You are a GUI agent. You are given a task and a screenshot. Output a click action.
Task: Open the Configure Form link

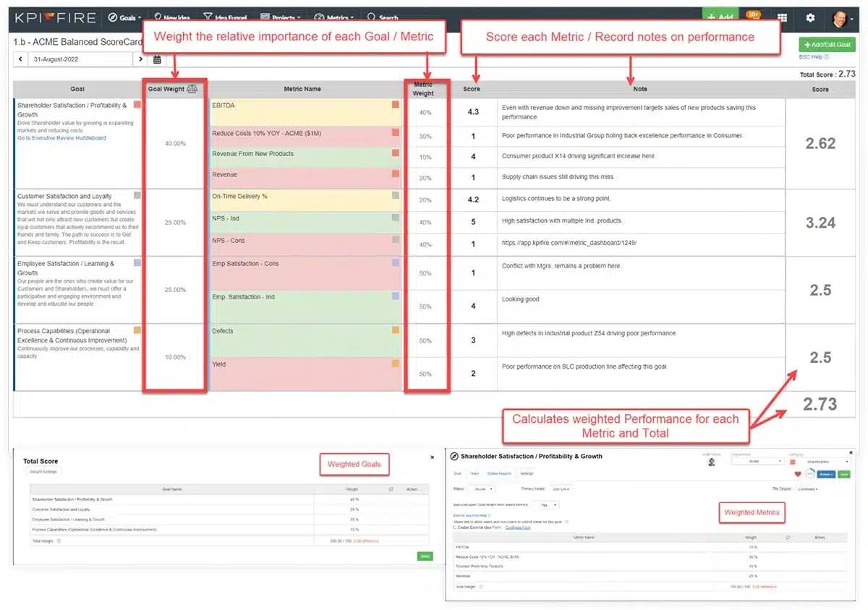coord(518,528)
